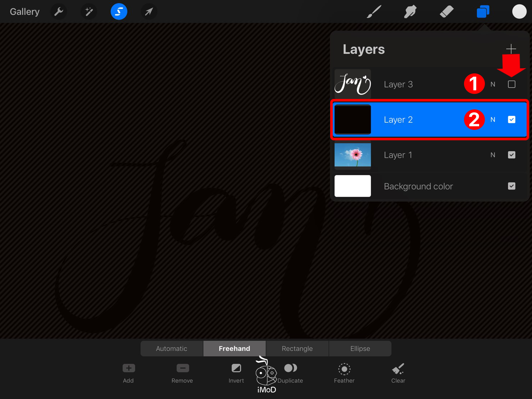Open blend mode N for Layer 2

tap(493, 119)
